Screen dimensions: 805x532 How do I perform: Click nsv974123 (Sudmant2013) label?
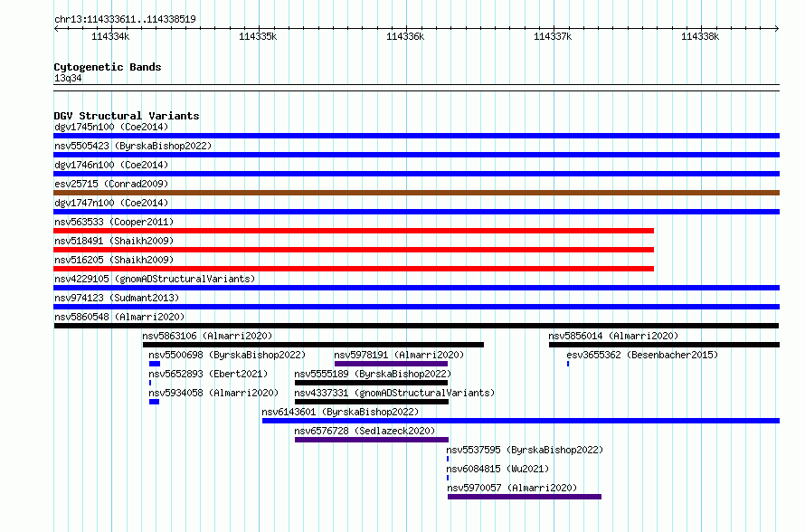click(117, 298)
